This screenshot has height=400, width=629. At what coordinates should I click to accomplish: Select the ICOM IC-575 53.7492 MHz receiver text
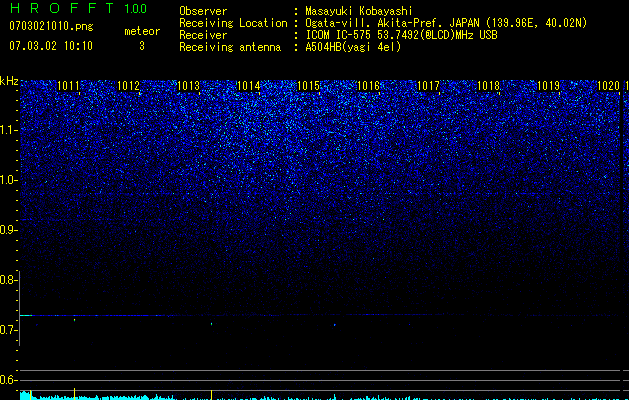401,35
